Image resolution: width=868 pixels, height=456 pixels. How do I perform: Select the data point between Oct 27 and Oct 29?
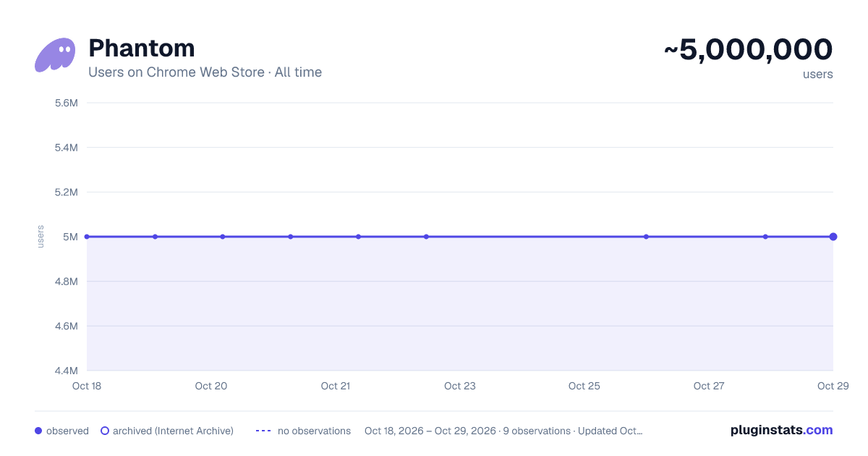point(765,237)
